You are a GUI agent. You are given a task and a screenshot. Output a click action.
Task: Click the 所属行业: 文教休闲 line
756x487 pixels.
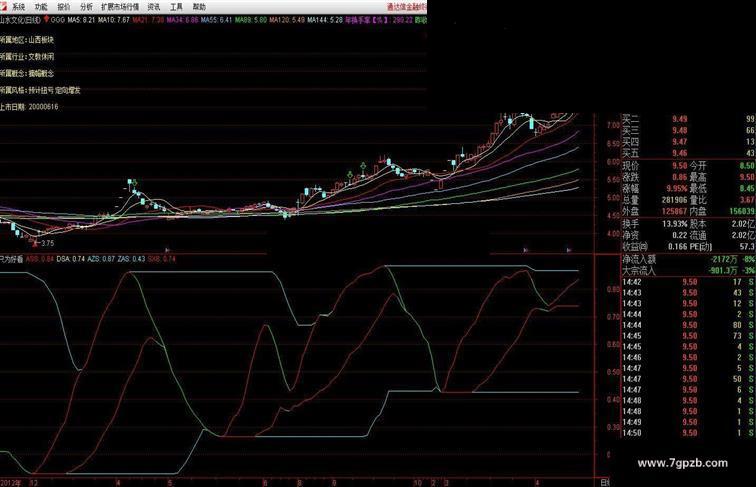click(x=27, y=56)
